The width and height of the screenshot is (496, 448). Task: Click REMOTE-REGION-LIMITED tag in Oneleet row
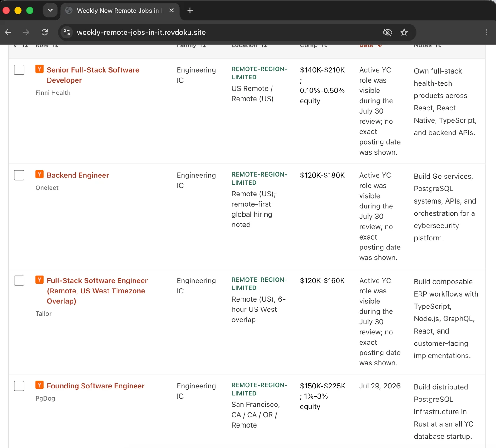click(x=259, y=178)
